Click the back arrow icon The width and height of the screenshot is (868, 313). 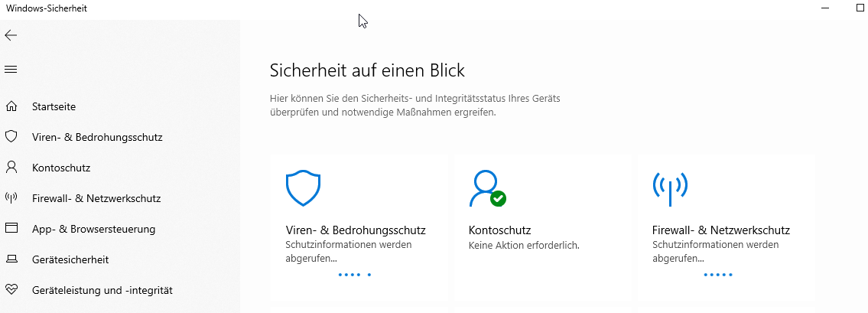pyautogui.click(x=11, y=35)
